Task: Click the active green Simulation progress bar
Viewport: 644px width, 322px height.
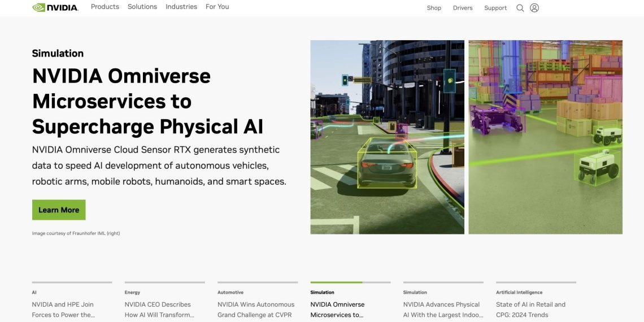Action: pyautogui.click(x=350, y=282)
